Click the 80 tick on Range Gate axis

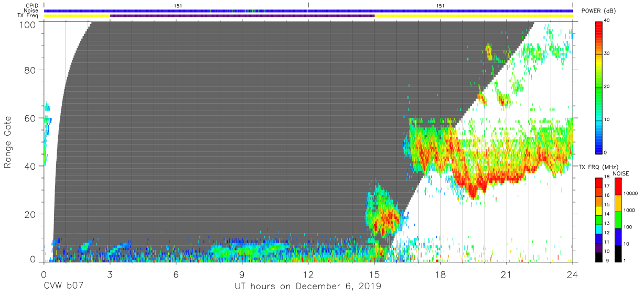[31, 70]
